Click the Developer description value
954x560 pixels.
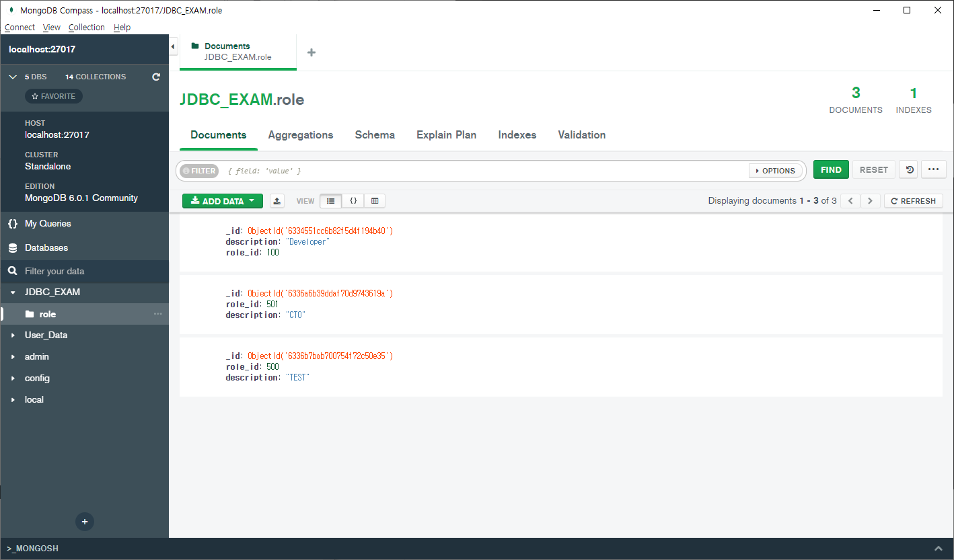coord(307,242)
